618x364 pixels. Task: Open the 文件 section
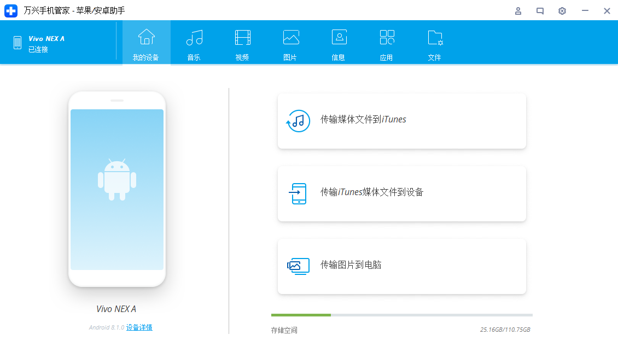pos(435,44)
